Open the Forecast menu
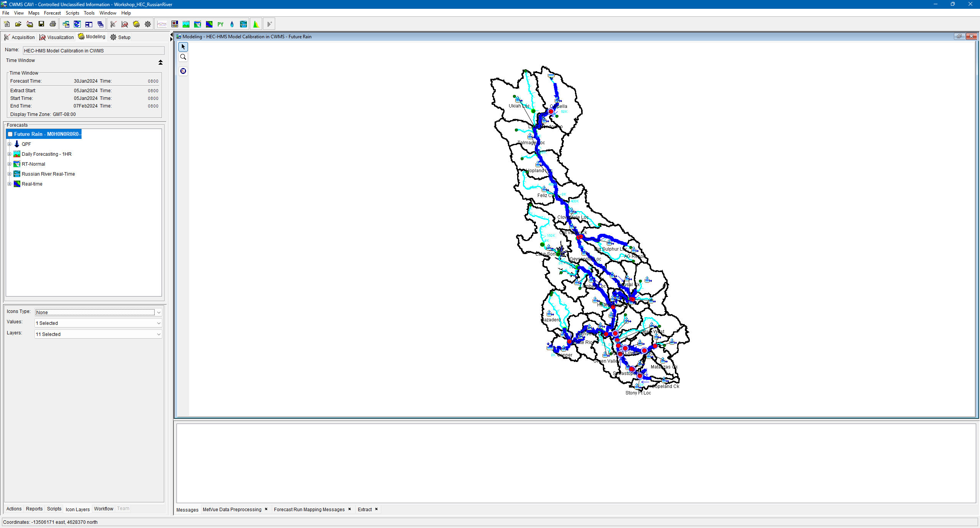980x528 pixels. click(52, 13)
